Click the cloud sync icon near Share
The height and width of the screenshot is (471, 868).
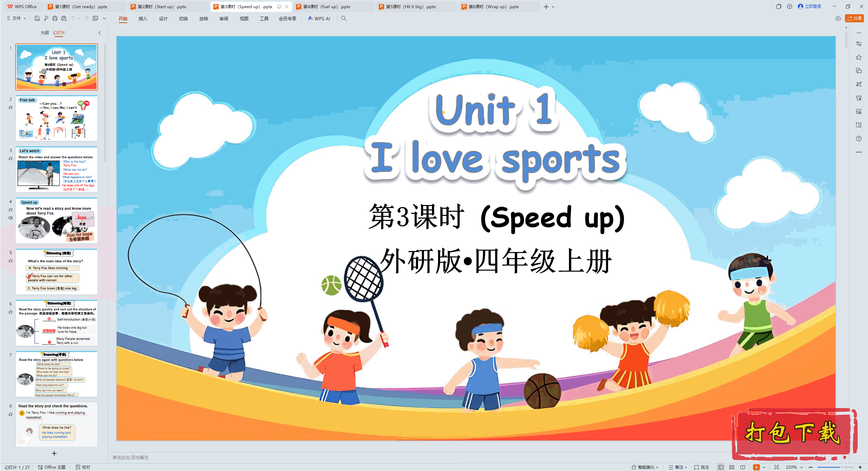[838, 18]
